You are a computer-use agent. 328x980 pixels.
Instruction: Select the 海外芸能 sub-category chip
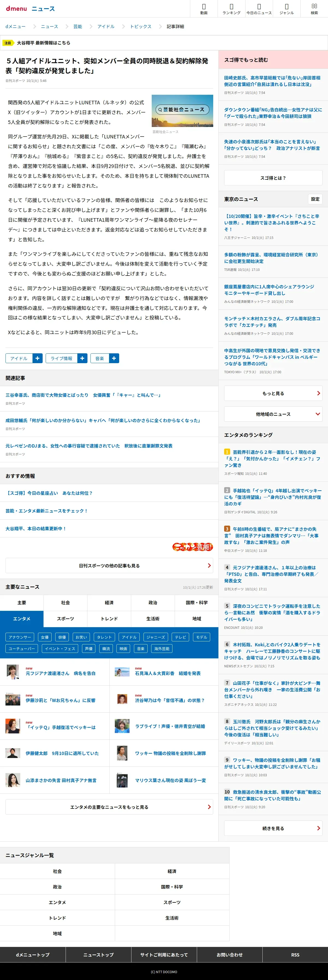[162, 649]
